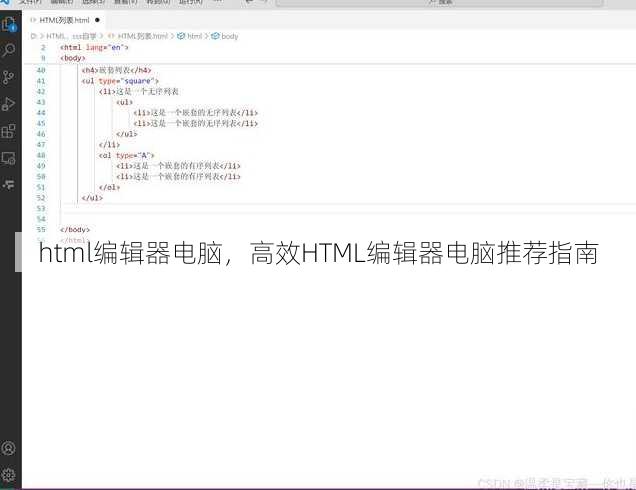Image resolution: width=636 pixels, height=490 pixels.
Task: Click the </ul> closing tag on line 46
Action: point(127,133)
